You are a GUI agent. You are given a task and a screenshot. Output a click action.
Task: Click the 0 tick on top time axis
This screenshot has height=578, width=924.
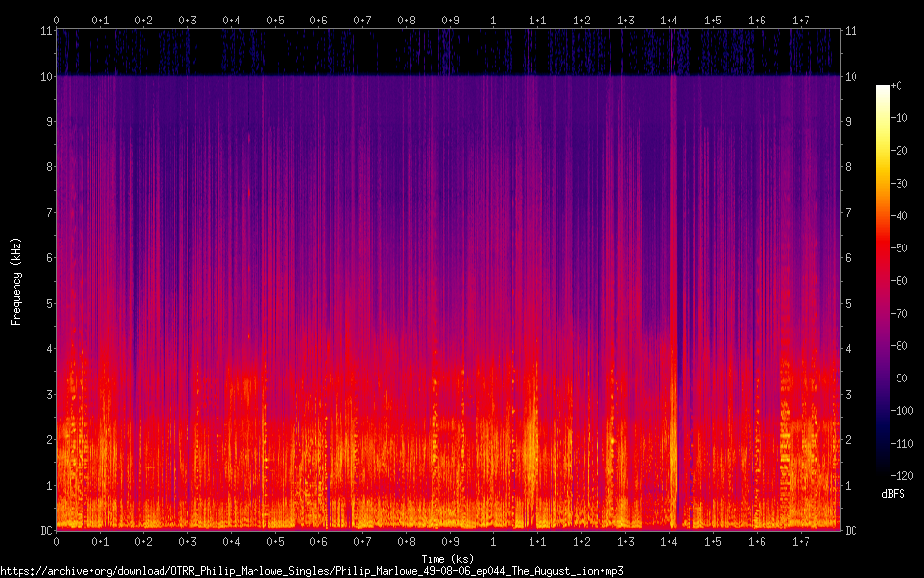(x=57, y=20)
